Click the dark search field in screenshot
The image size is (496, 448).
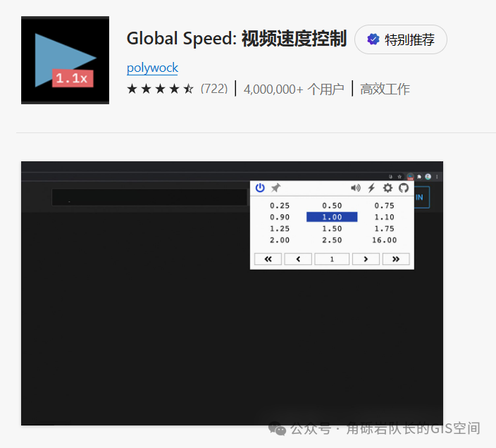pyautogui.click(x=149, y=197)
